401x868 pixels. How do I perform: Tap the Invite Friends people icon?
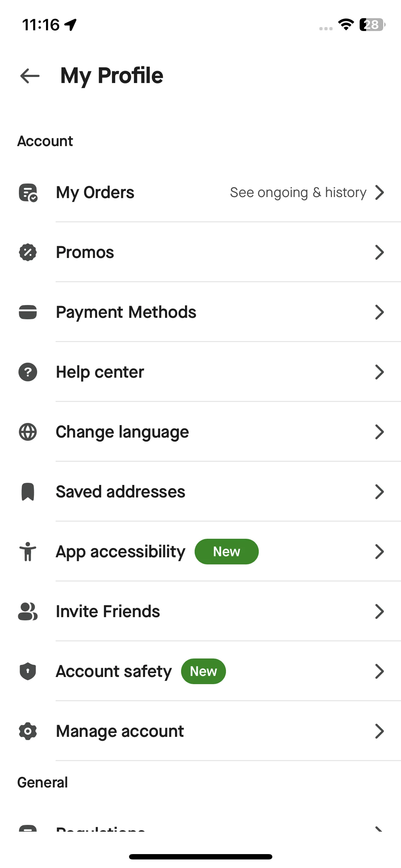click(x=28, y=611)
